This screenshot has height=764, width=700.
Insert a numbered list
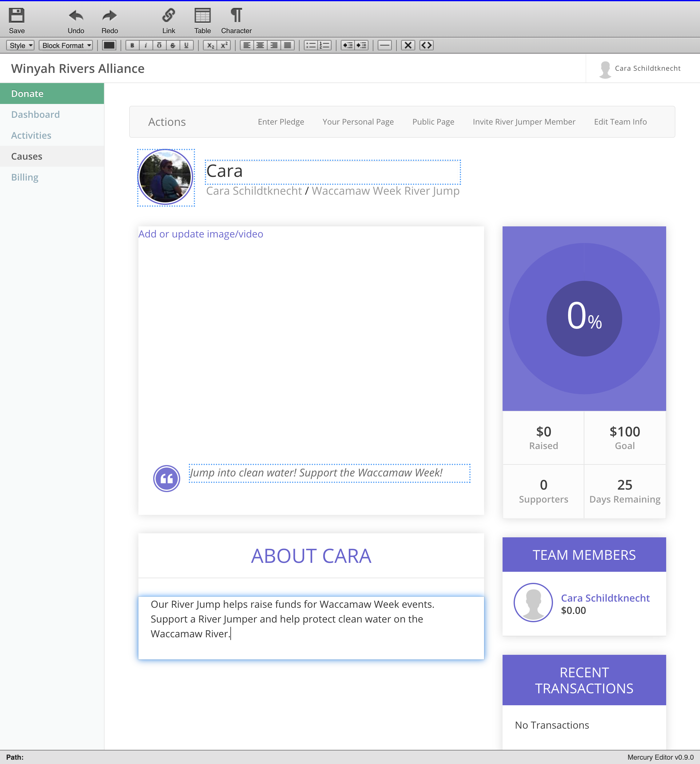click(324, 46)
